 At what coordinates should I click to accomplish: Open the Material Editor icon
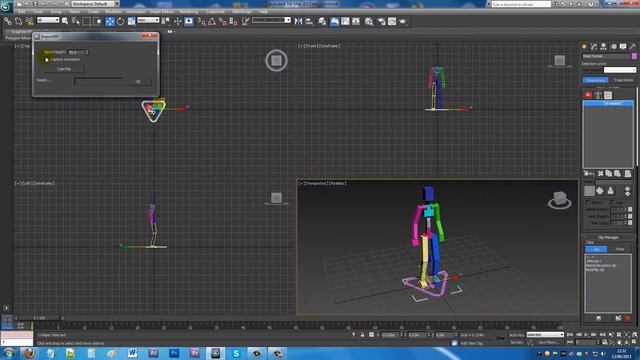[369, 21]
